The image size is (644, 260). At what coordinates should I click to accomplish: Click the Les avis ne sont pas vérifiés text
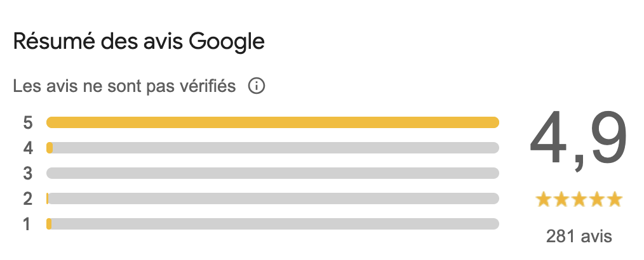(x=124, y=86)
